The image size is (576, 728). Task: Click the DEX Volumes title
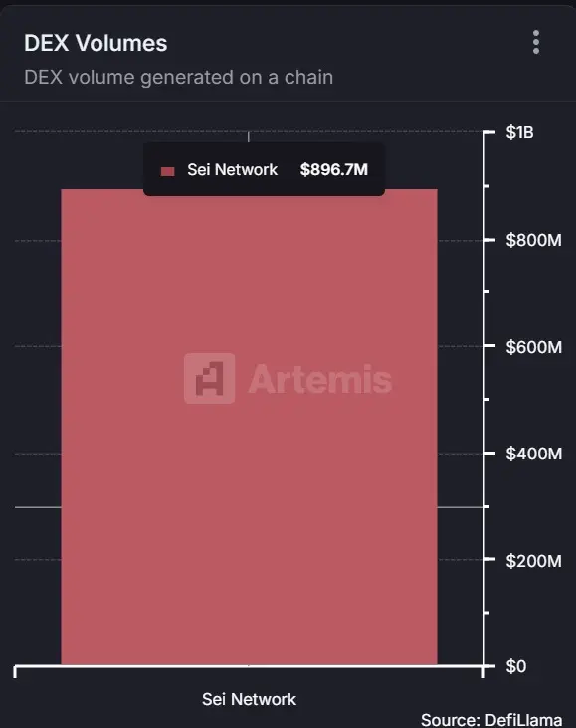tap(96, 43)
